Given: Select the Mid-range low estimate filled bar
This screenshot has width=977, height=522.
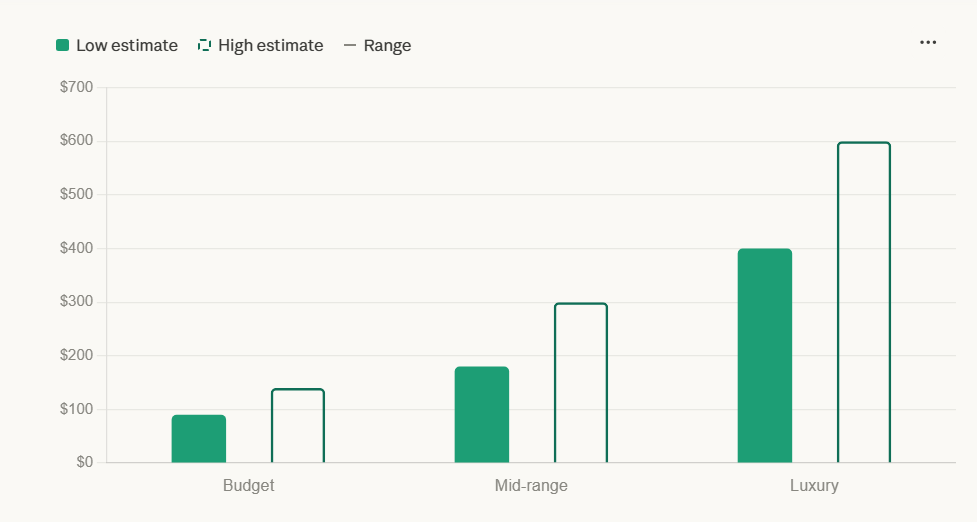Looking at the screenshot, I should click(x=482, y=414).
